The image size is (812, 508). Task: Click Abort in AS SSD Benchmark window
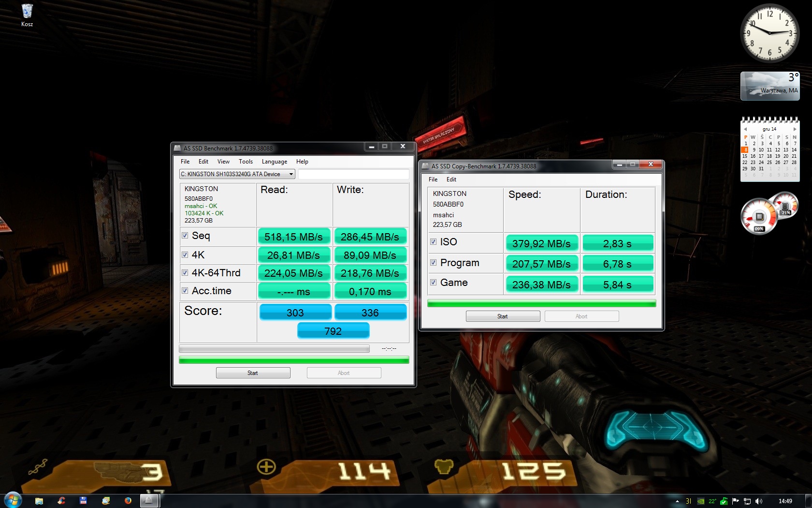click(x=344, y=373)
